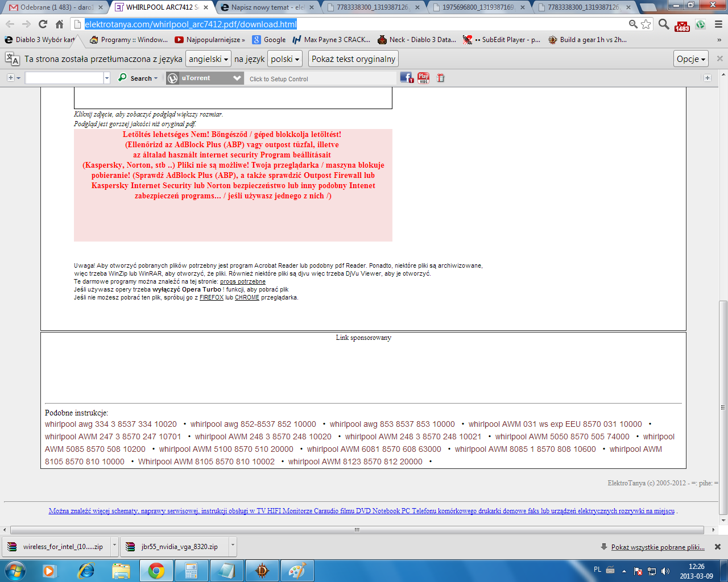The width and height of the screenshot is (728, 582).
Task: Follow the CHROME link
Action: point(247,298)
